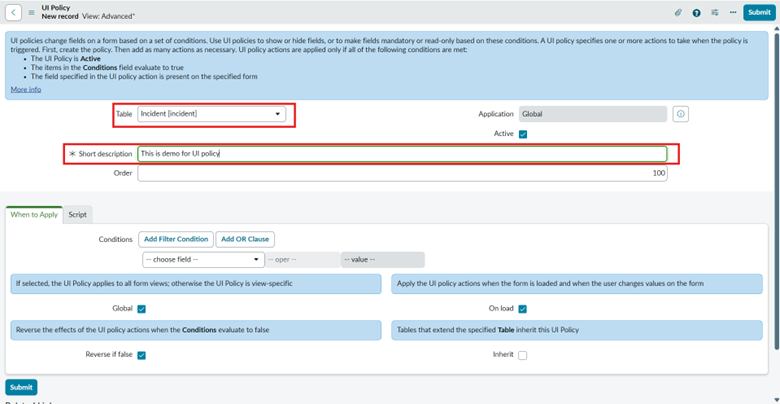Click the 'UI Policy' header title
The width and height of the screenshot is (780, 404).
[x=56, y=8]
